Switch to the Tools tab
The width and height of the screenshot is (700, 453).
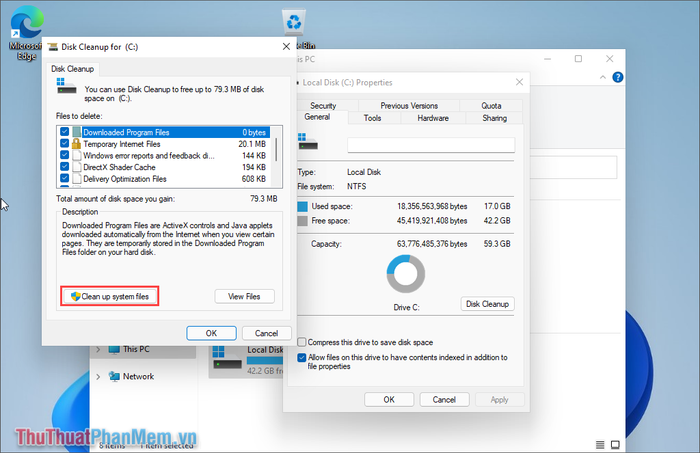pyautogui.click(x=372, y=118)
